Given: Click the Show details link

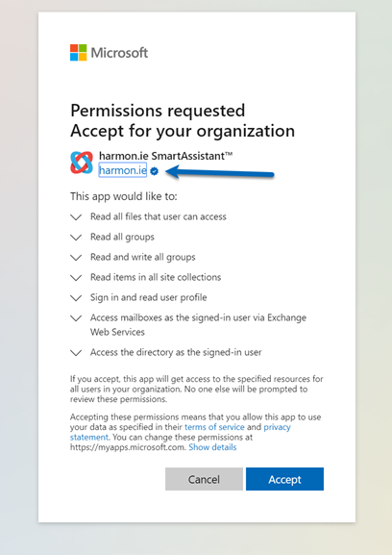Looking at the screenshot, I should [212, 447].
